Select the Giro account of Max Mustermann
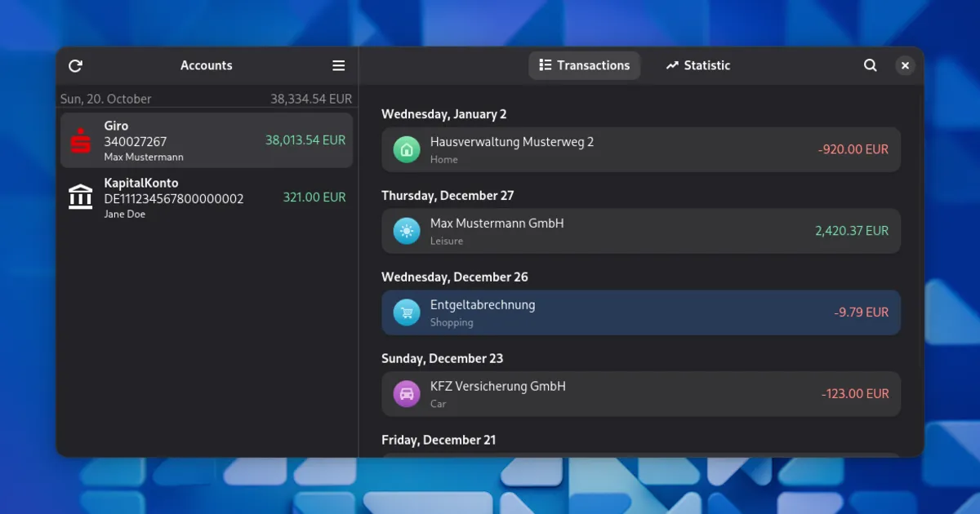This screenshot has width=980, height=514. 206,141
